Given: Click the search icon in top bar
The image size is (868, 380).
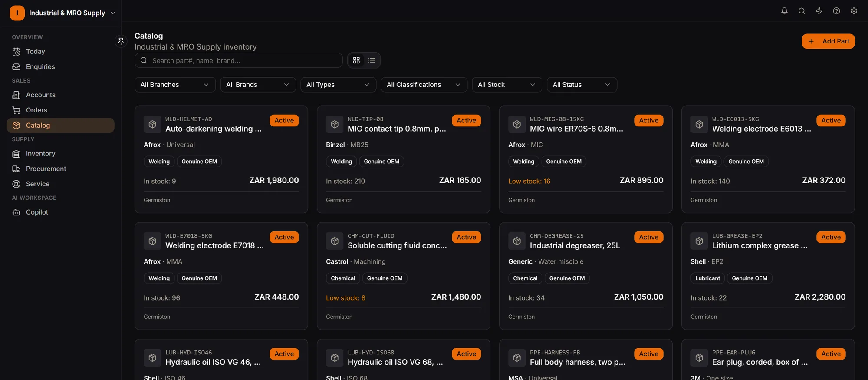Looking at the screenshot, I should [x=802, y=11].
